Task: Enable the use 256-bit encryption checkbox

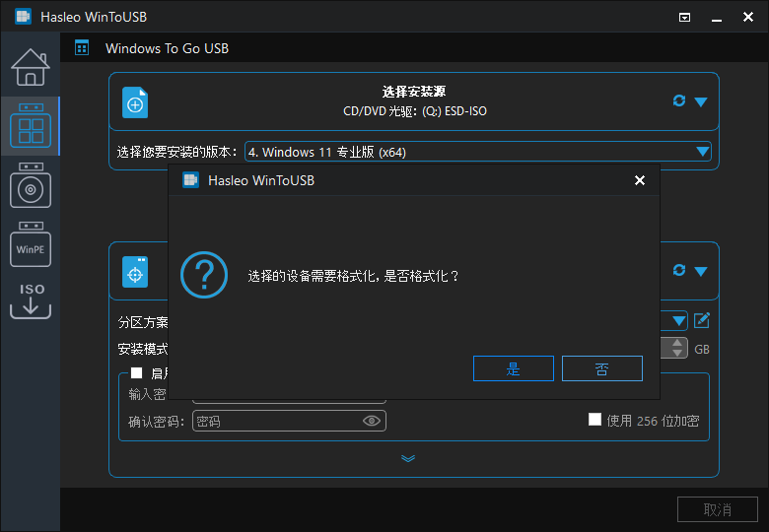Action: pyautogui.click(x=594, y=420)
